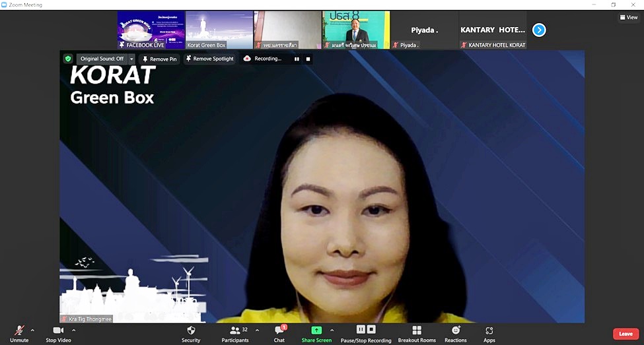Stop recording in the bottom toolbar
The width and height of the screenshot is (644, 345).
[x=371, y=329]
